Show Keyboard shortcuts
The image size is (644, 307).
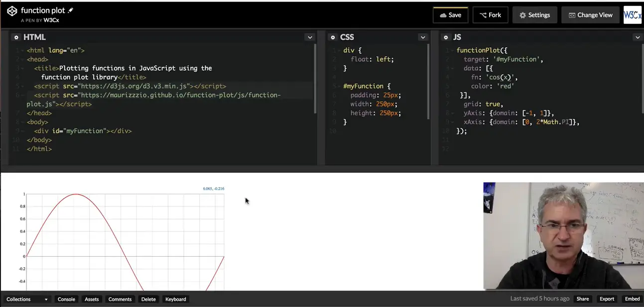tap(176, 299)
